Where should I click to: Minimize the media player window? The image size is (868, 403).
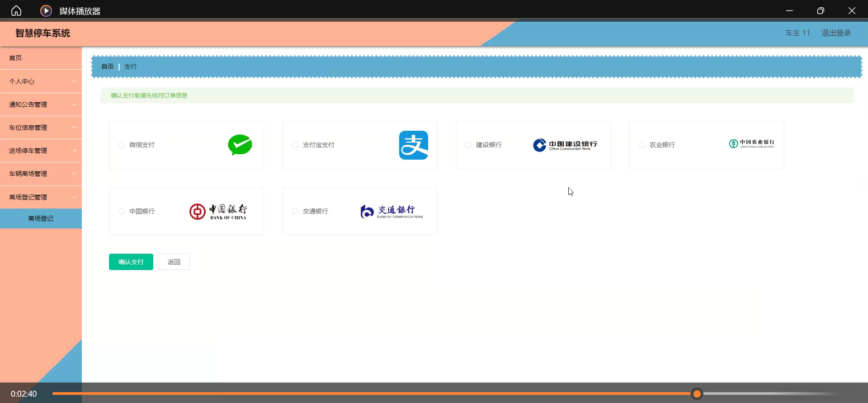[x=789, y=11]
